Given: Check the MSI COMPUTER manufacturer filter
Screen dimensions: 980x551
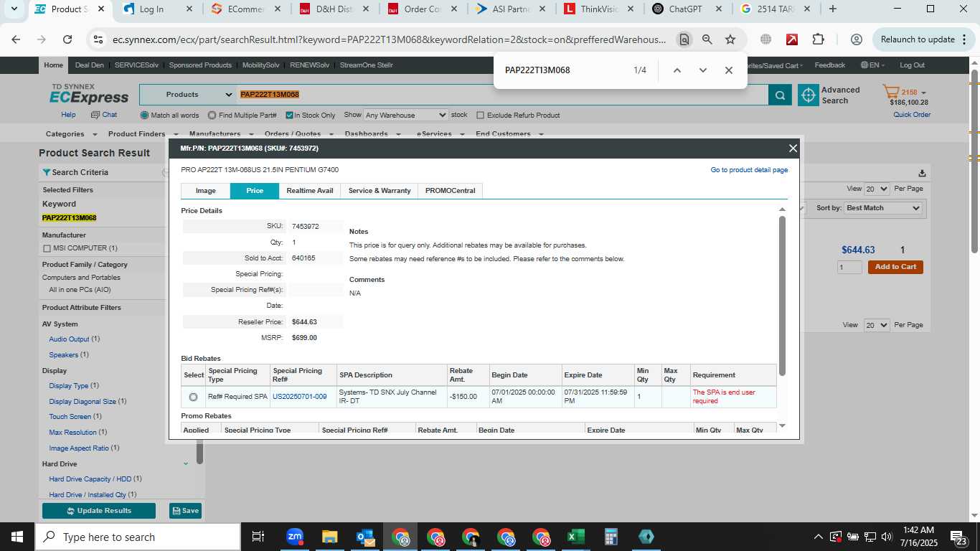Looking at the screenshot, I should pyautogui.click(x=47, y=248).
